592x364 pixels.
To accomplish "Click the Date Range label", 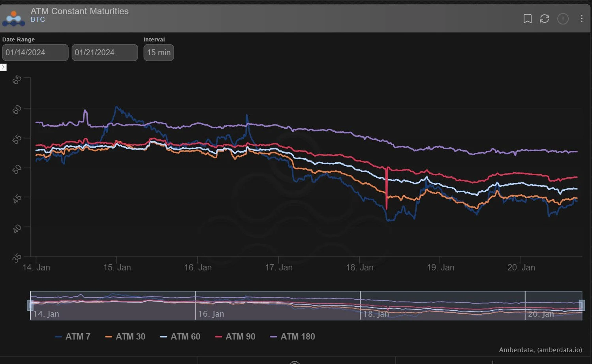I will click(19, 39).
